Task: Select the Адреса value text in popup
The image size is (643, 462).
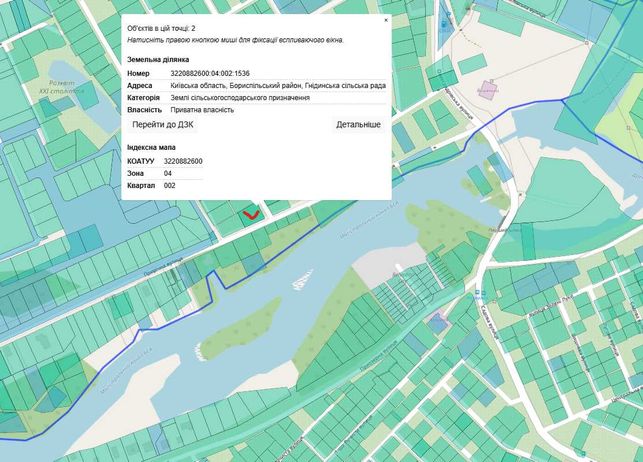Action: [278, 86]
